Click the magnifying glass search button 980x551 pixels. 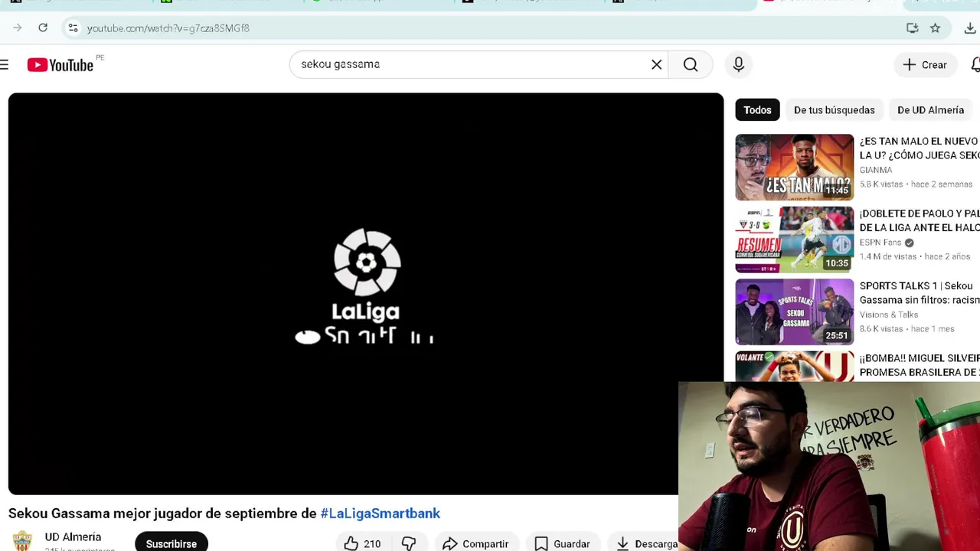pyautogui.click(x=691, y=65)
